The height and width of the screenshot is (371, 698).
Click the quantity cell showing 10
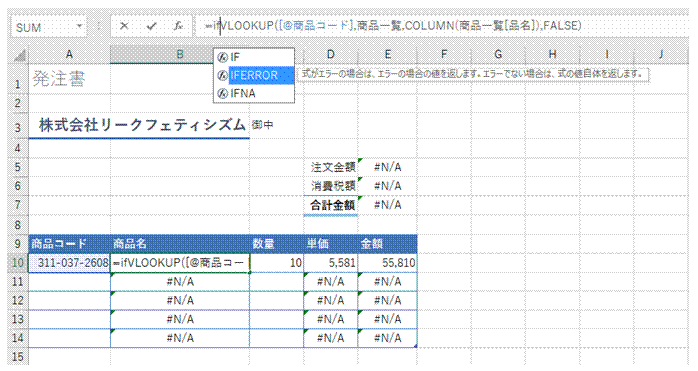pos(276,263)
